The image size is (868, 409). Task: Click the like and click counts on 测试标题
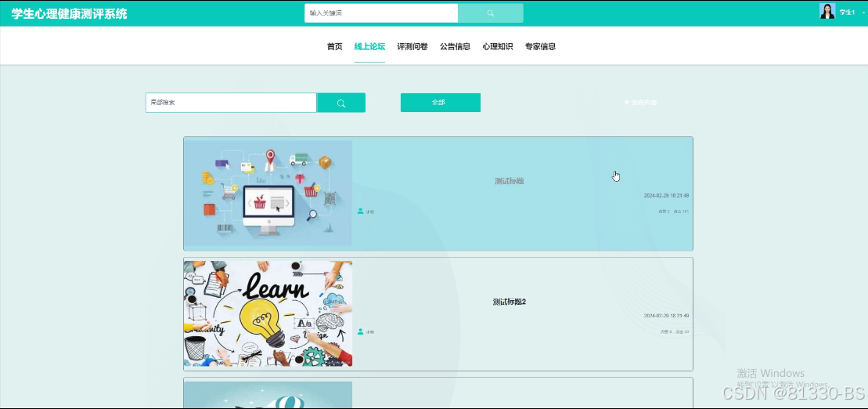click(674, 211)
